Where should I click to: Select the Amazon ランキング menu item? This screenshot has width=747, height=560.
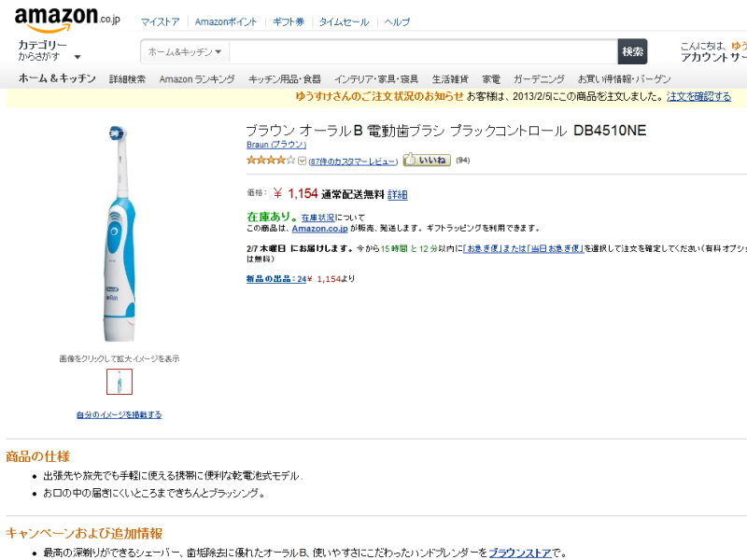point(197,79)
